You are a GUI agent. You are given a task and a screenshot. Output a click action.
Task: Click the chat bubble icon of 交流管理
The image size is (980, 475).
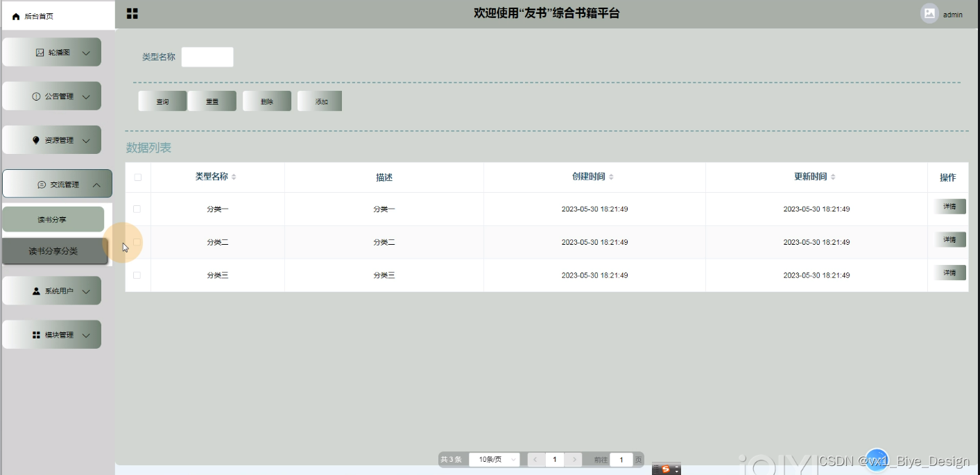click(42, 185)
